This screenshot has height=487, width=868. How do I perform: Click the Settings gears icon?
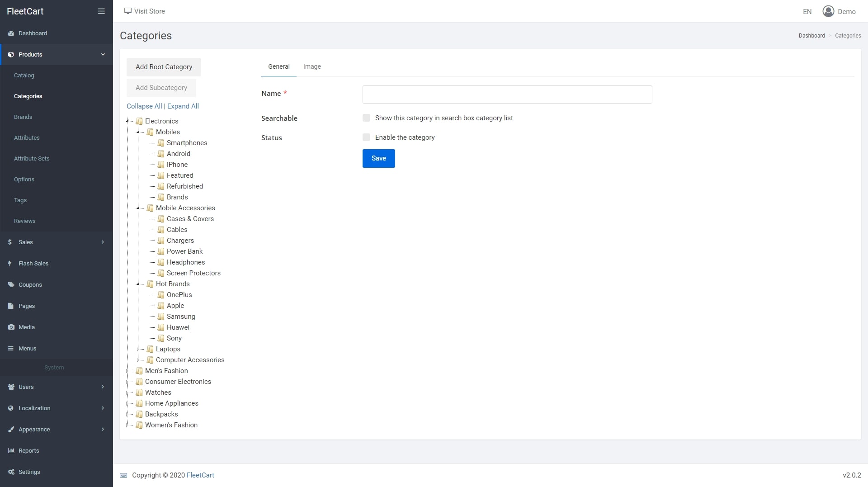[11, 472]
